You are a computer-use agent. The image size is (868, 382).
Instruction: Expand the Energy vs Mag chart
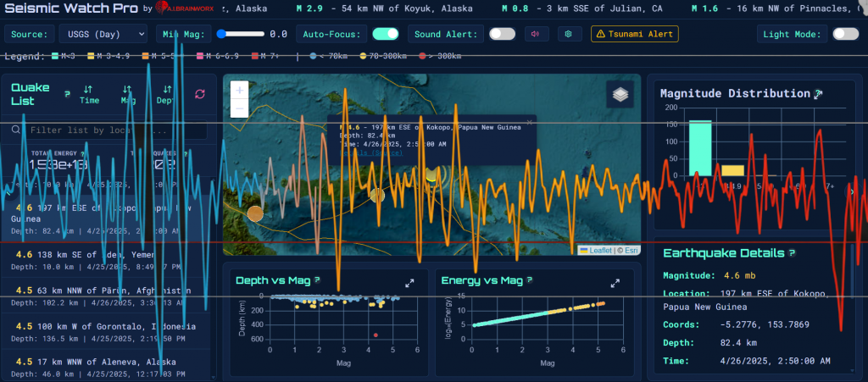pyautogui.click(x=616, y=284)
